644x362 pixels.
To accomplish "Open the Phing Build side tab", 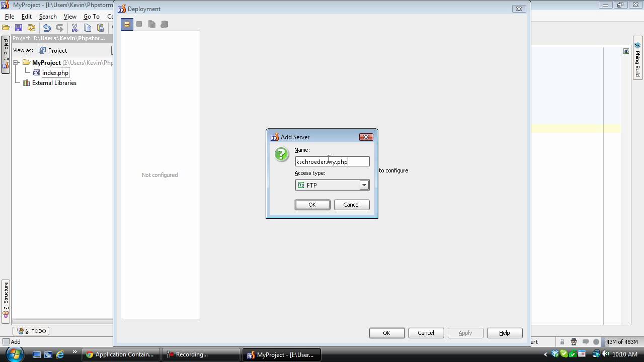I will (x=637, y=58).
